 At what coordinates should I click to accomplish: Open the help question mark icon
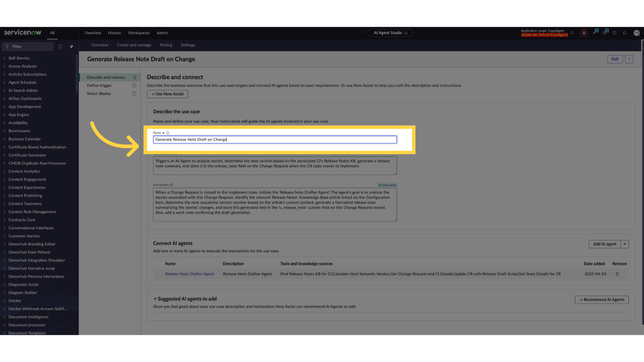click(x=614, y=33)
